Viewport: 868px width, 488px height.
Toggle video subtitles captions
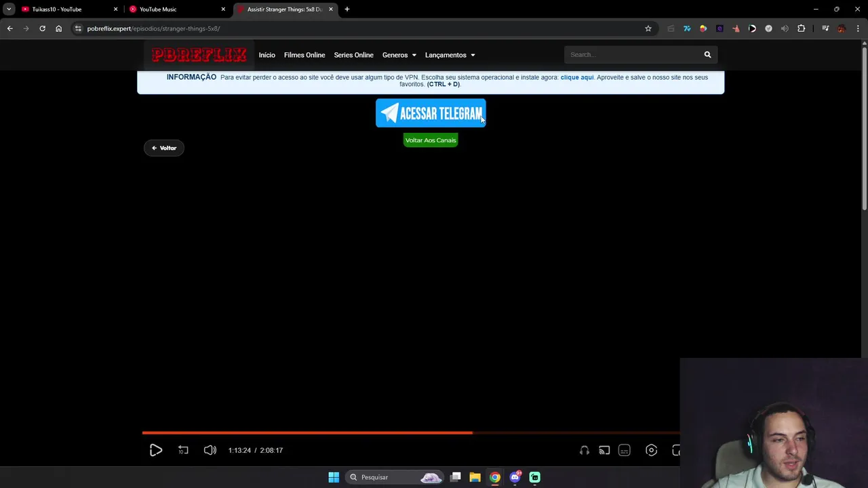click(625, 450)
